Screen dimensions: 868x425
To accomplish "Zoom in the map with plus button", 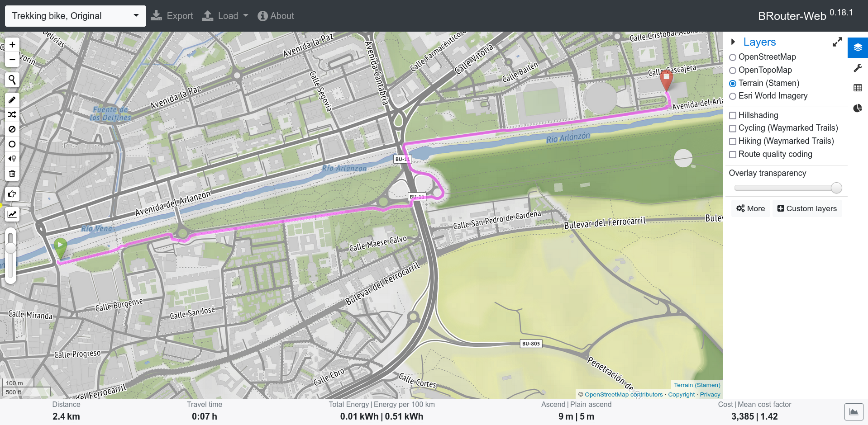I will pyautogui.click(x=12, y=45).
